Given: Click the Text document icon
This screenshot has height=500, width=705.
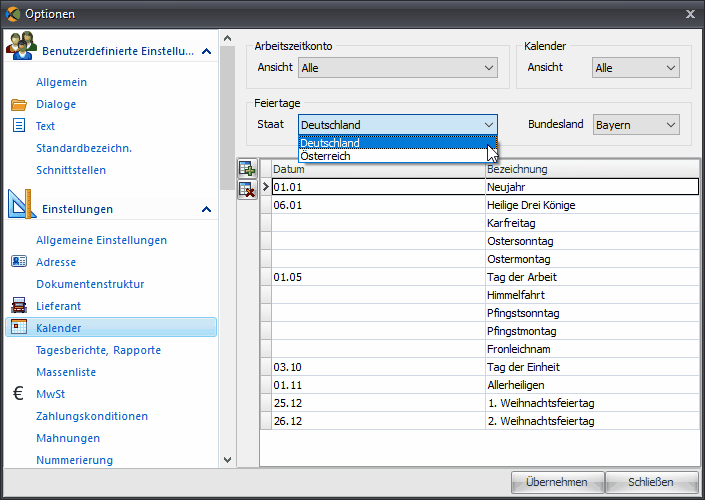Looking at the screenshot, I should pos(19,125).
